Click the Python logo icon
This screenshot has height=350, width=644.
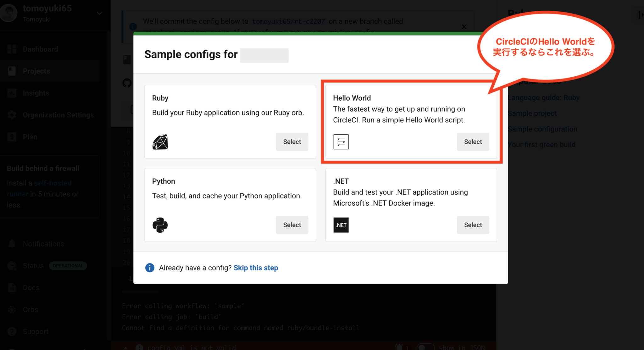(160, 225)
